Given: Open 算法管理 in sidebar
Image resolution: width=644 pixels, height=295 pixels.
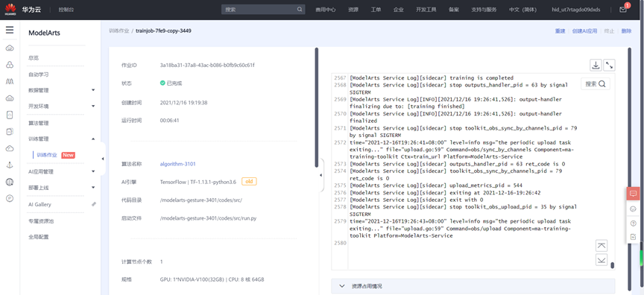Looking at the screenshot, I should coord(39,123).
